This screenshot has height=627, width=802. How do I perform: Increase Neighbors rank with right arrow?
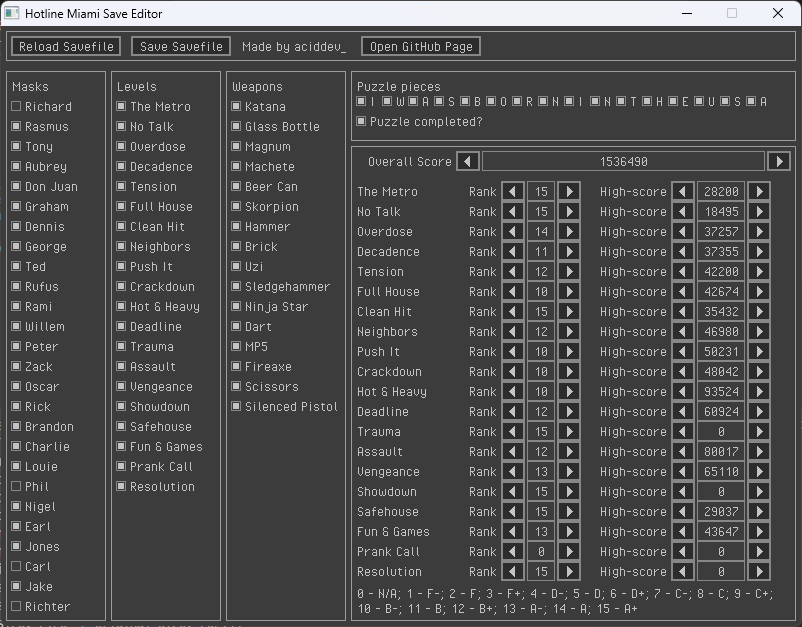click(x=569, y=331)
